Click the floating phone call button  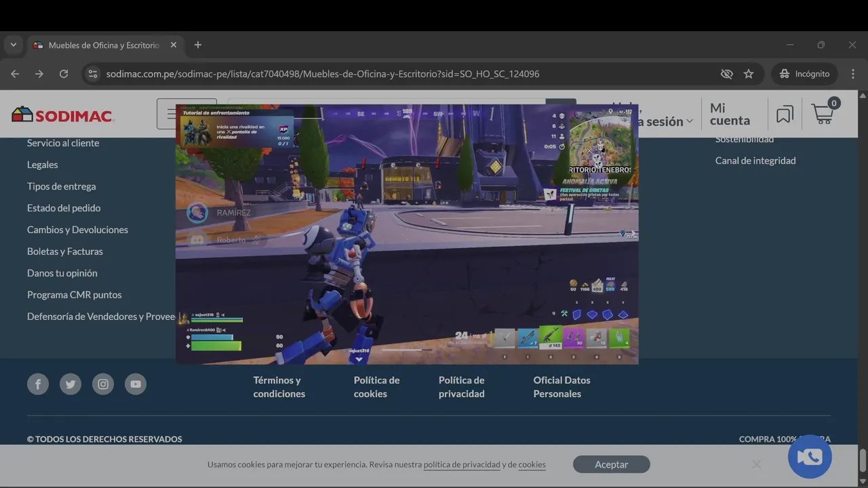810,457
